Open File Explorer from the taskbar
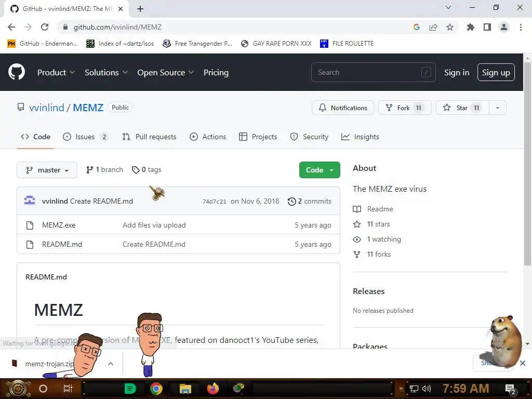The height and width of the screenshot is (399, 532). click(x=185, y=389)
